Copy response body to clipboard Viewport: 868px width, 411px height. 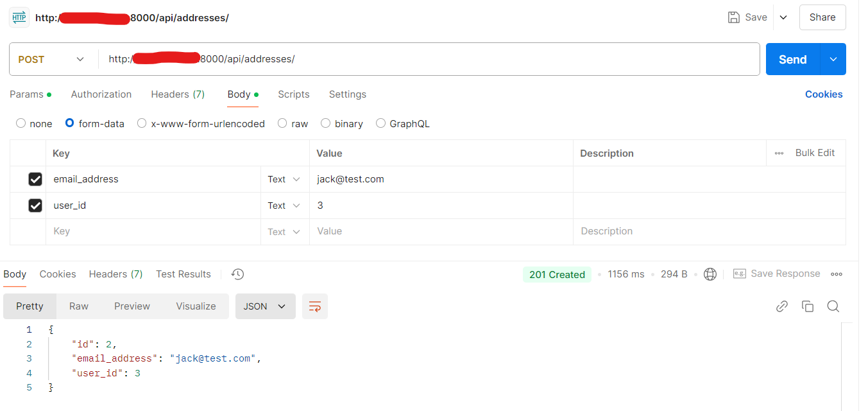(807, 306)
